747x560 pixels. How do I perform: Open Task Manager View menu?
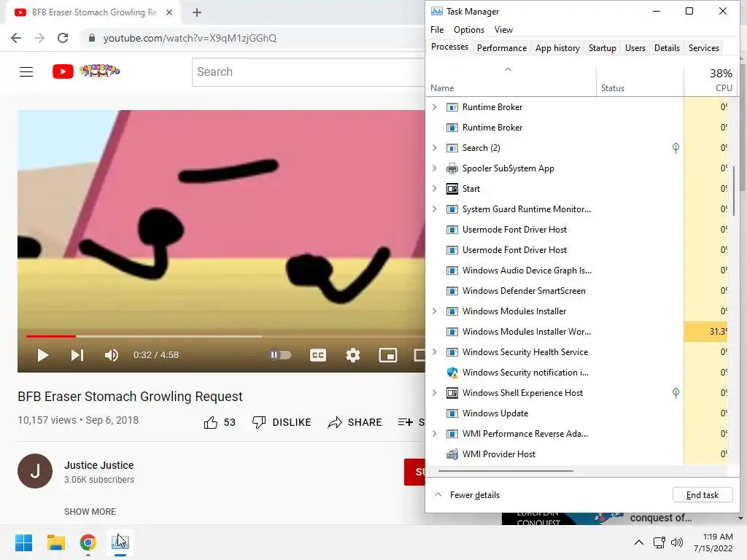(x=503, y=29)
